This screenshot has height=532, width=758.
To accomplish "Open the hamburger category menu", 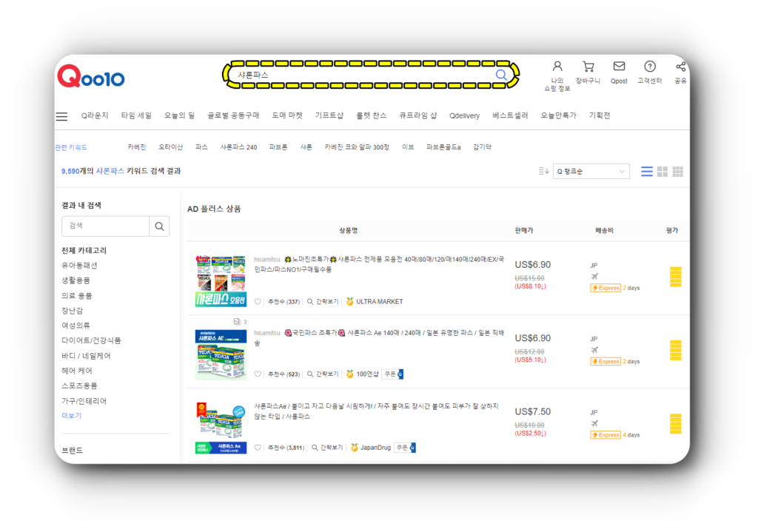I will click(x=62, y=116).
